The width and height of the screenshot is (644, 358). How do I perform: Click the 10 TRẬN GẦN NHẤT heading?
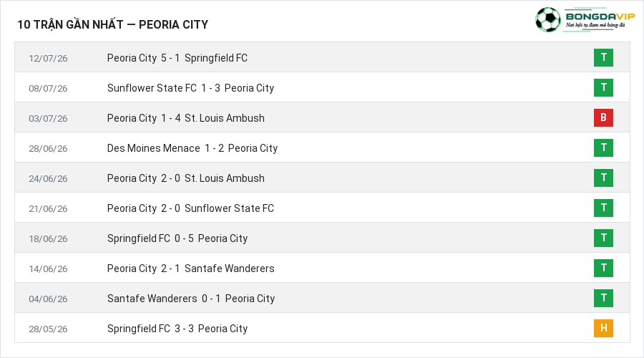pyautogui.click(x=70, y=24)
